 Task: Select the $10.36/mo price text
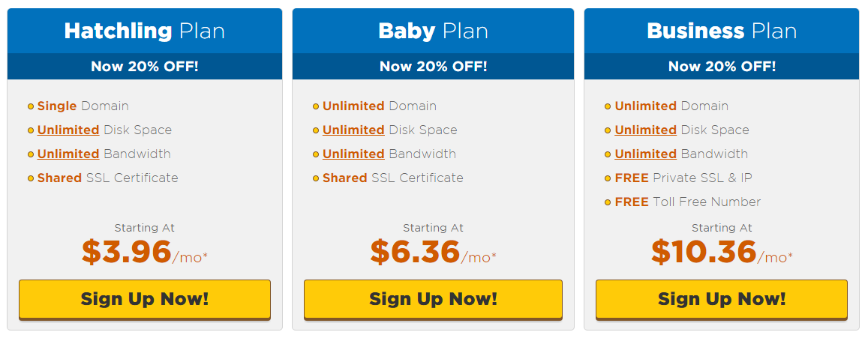coord(721,252)
